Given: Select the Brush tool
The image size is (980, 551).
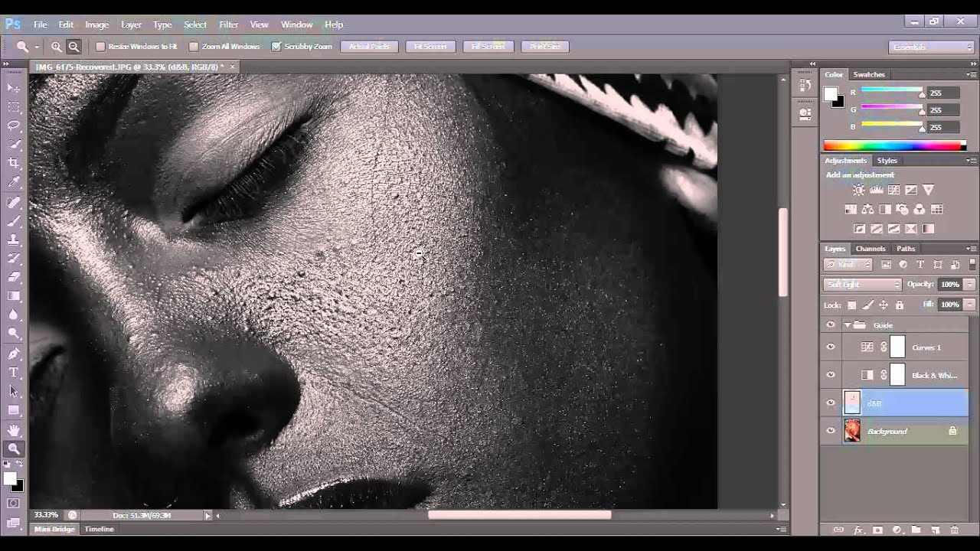Looking at the screenshot, I should pos(14,221).
